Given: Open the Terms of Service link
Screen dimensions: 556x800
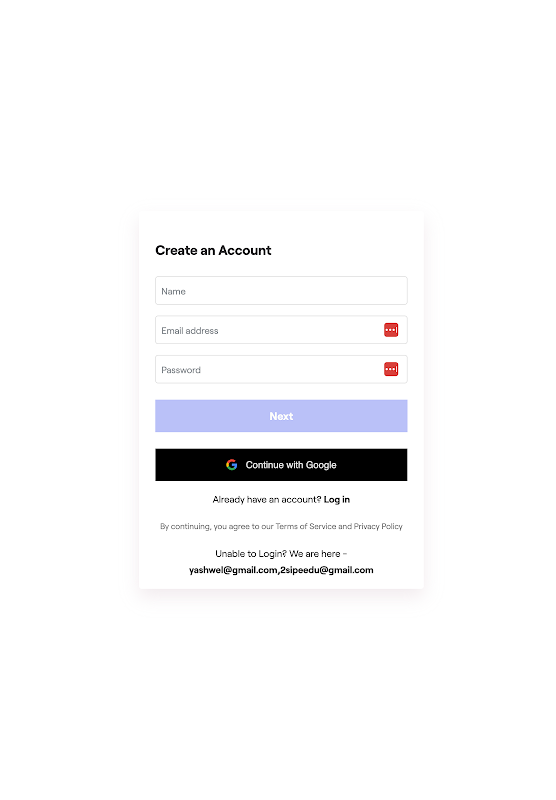Looking at the screenshot, I should [306, 527].
